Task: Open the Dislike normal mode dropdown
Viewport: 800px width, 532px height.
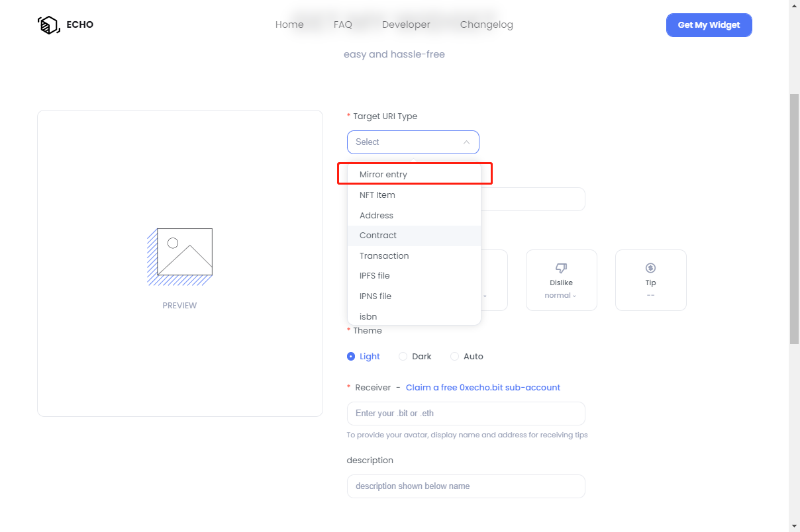Action: 560,296
